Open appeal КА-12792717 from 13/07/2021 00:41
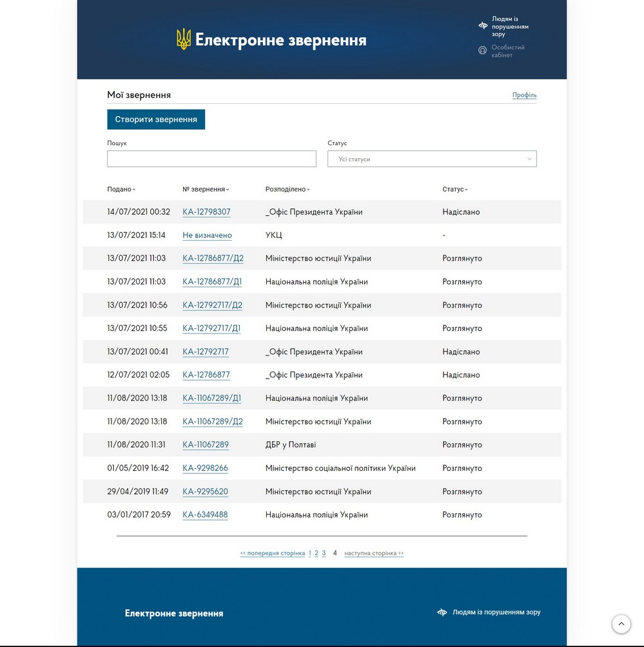This screenshot has height=647, width=644. click(206, 352)
